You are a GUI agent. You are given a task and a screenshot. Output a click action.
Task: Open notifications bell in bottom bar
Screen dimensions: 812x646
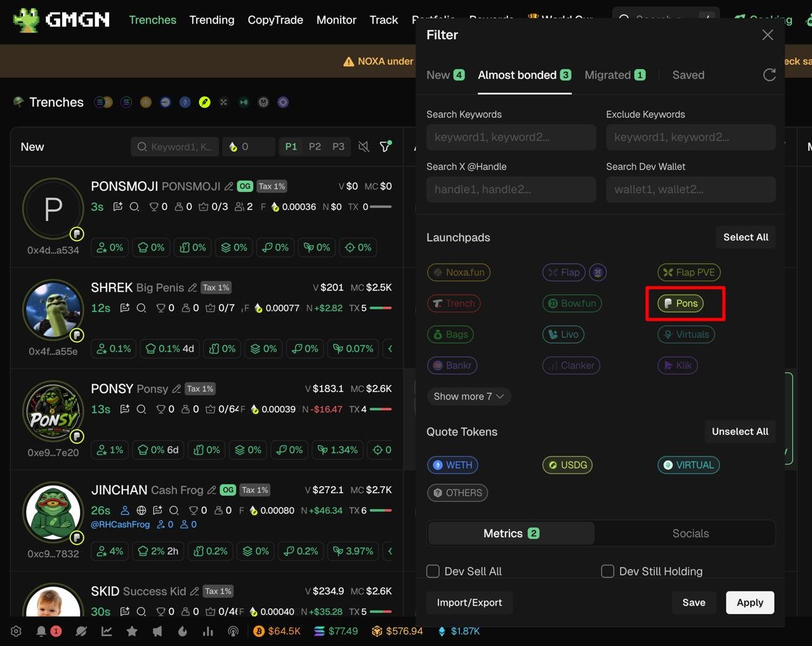tap(41, 631)
